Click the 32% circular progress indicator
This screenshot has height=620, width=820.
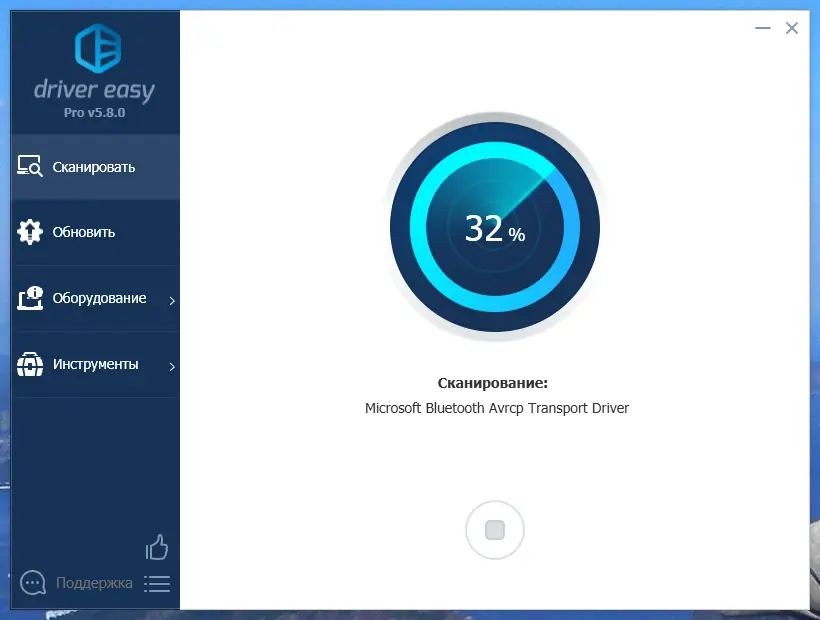click(x=495, y=227)
